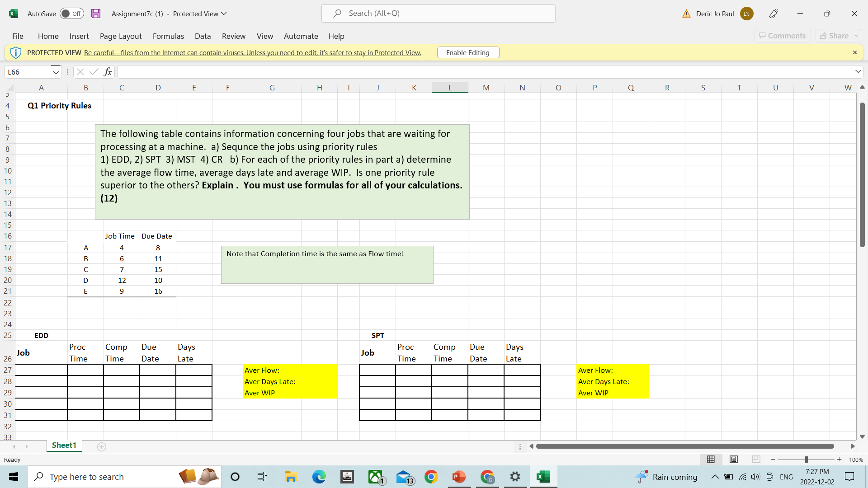The image size is (868, 488).
Task: Click the inking pen icon near profile
Action: 773,14
